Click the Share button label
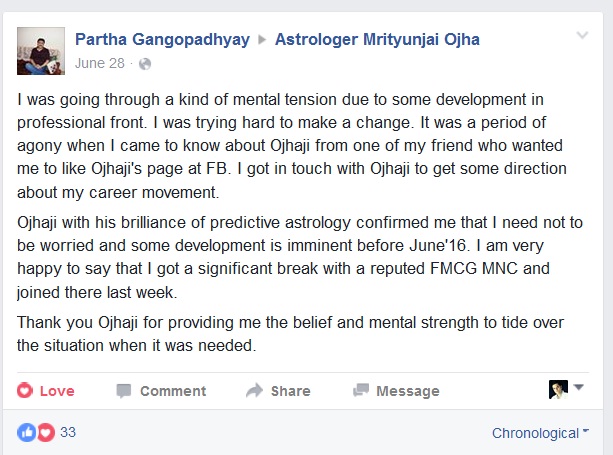The height and width of the screenshot is (455, 613). [290, 391]
